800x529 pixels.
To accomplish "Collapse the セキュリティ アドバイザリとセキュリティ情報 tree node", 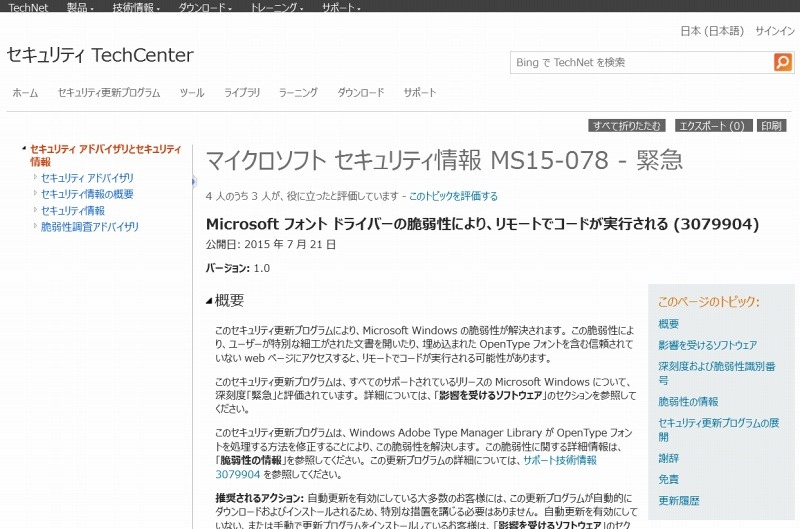I will [24, 148].
